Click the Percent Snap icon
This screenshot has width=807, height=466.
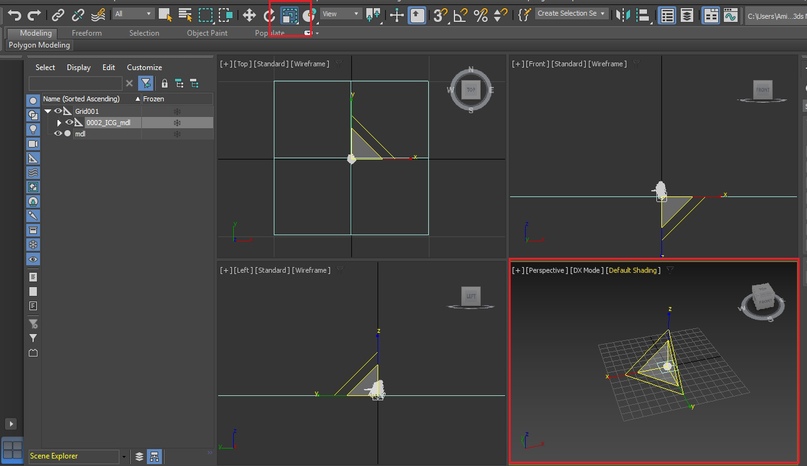[481, 15]
